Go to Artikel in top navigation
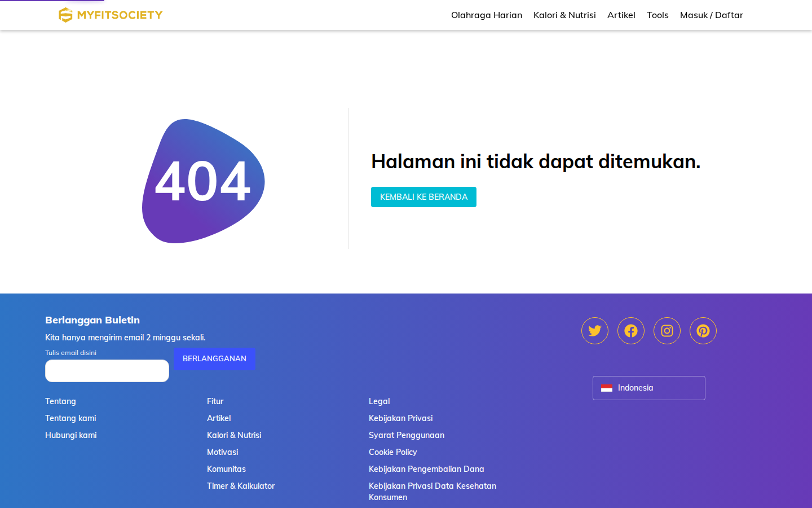 [621, 15]
